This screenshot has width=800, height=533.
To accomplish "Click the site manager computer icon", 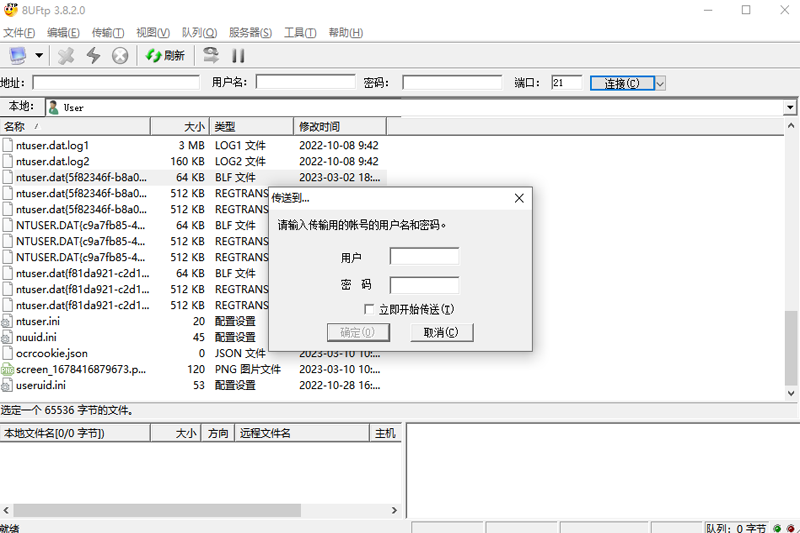I will (x=17, y=56).
